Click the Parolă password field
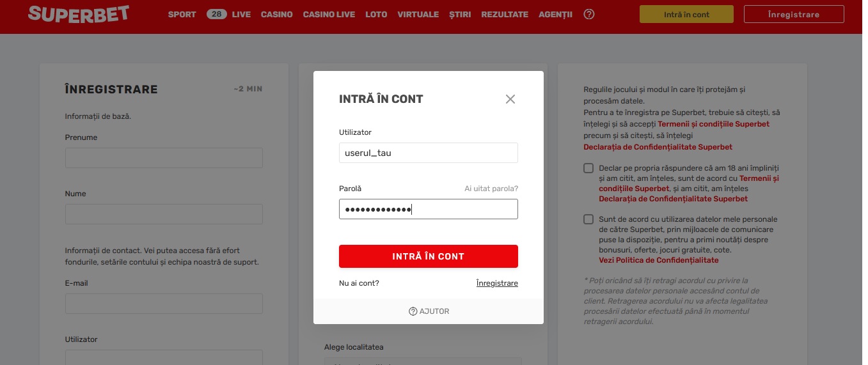This screenshot has width=868, height=365. [x=429, y=209]
